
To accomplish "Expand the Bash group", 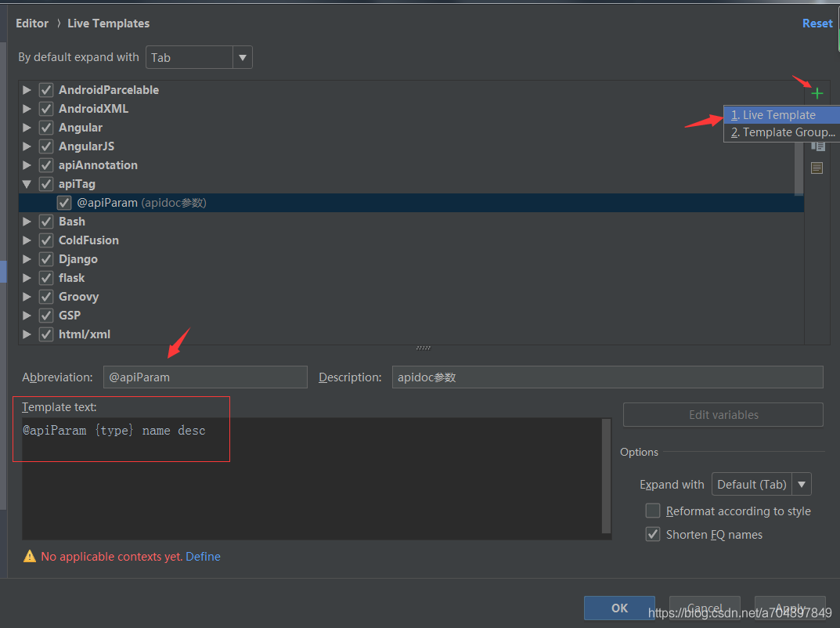I will point(27,222).
